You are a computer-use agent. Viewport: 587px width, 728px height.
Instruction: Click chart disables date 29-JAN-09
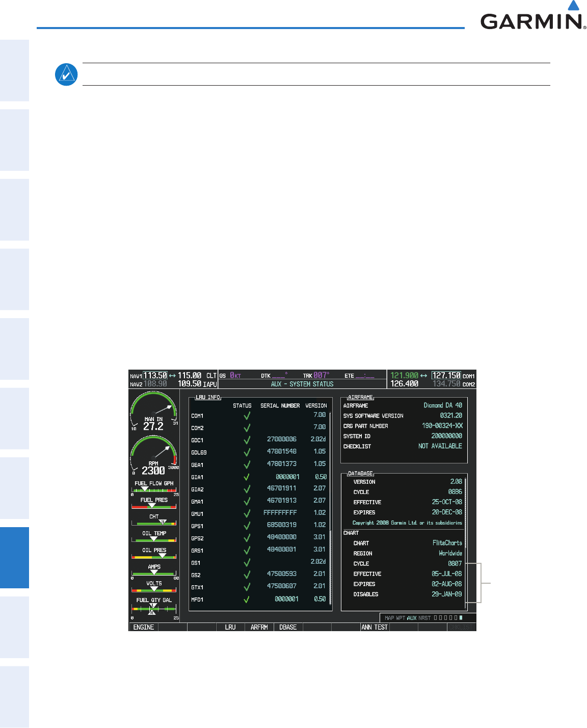[447, 594]
